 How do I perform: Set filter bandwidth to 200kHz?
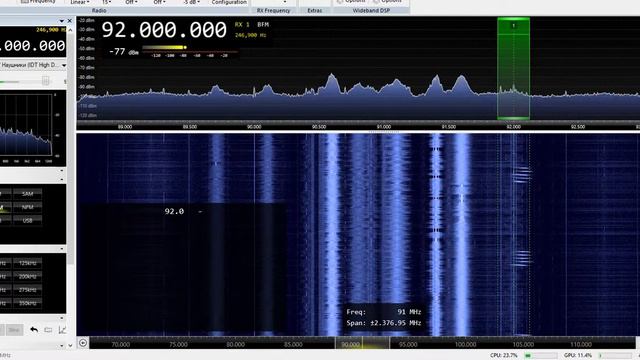27,276
